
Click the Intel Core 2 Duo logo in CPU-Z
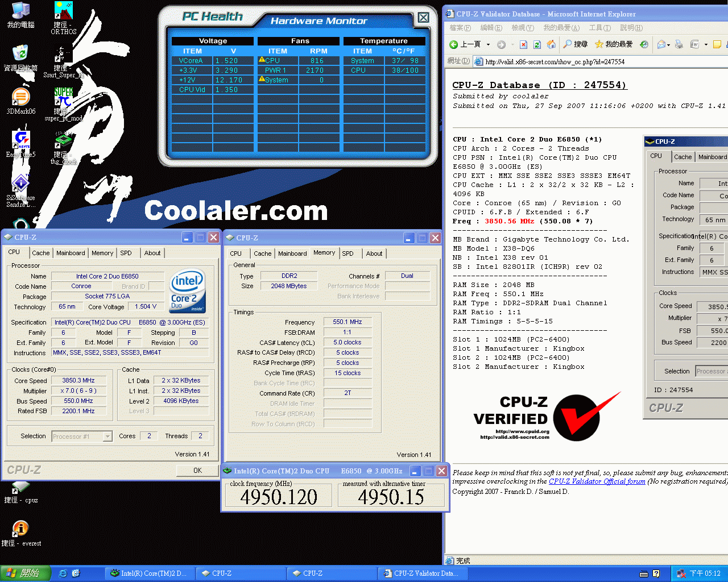188,290
